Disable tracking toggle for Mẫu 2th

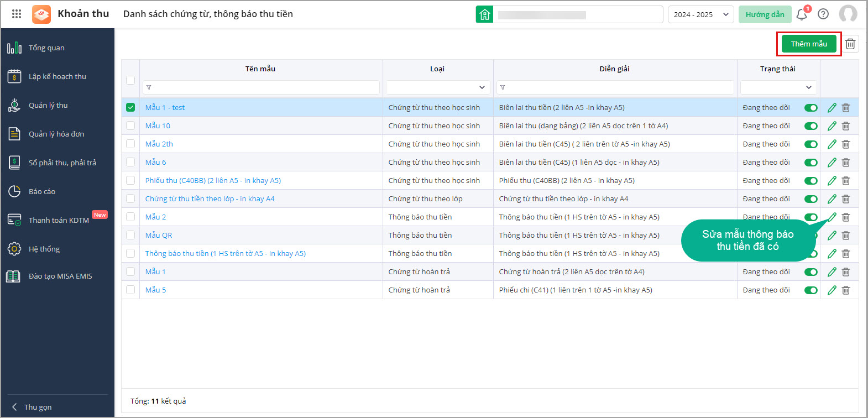tap(811, 144)
